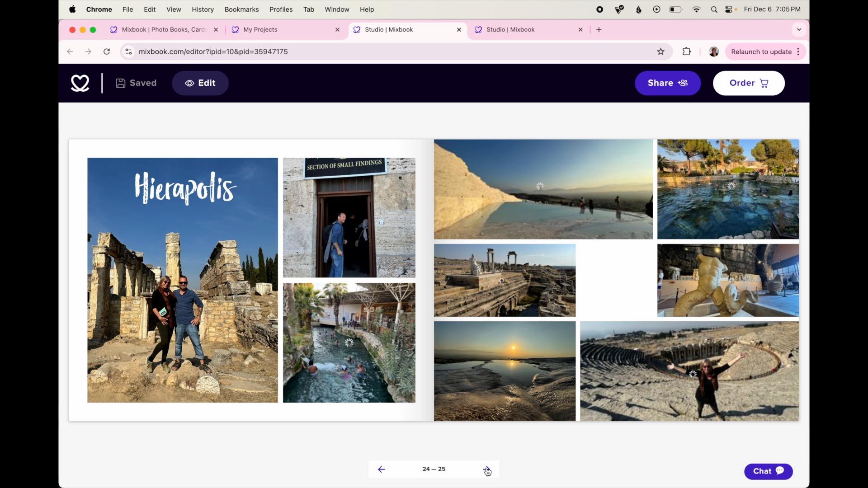This screenshot has width=868, height=488.
Task: View site information icon in address bar
Action: pos(129,52)
